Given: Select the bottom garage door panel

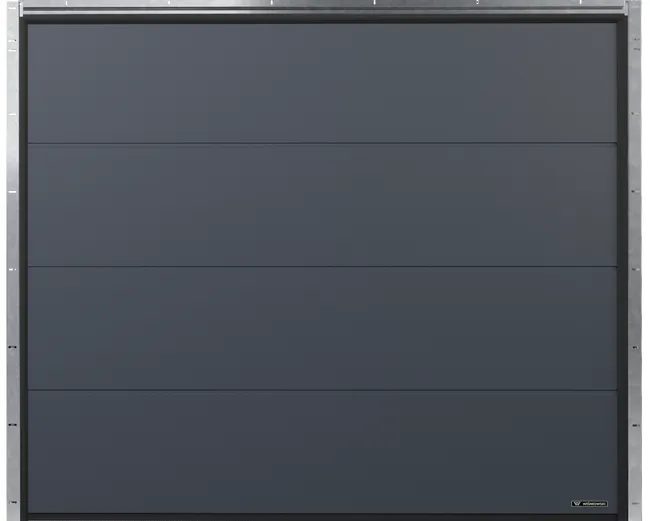Looking at the screenshot, I should click(x=322, y=452).
